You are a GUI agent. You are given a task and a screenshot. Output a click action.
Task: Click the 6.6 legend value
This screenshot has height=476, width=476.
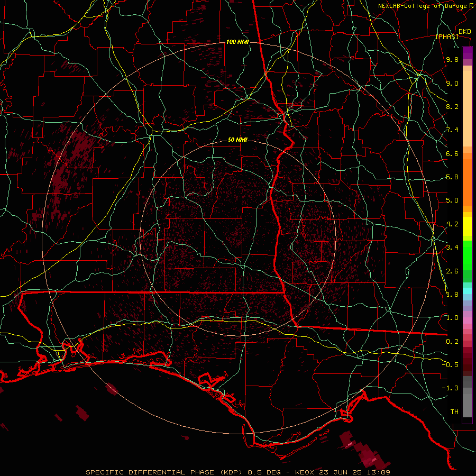coord(452,153)
